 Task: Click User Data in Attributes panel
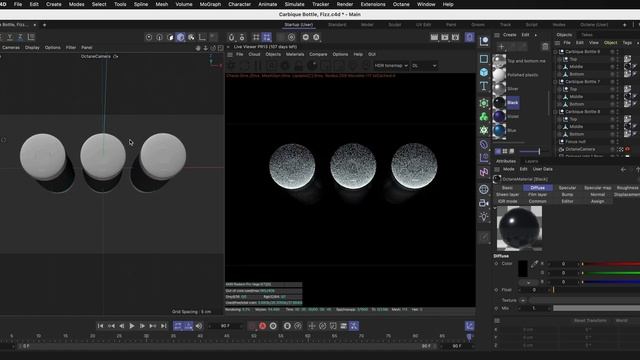pyautogui.click(x=542, y=169)
